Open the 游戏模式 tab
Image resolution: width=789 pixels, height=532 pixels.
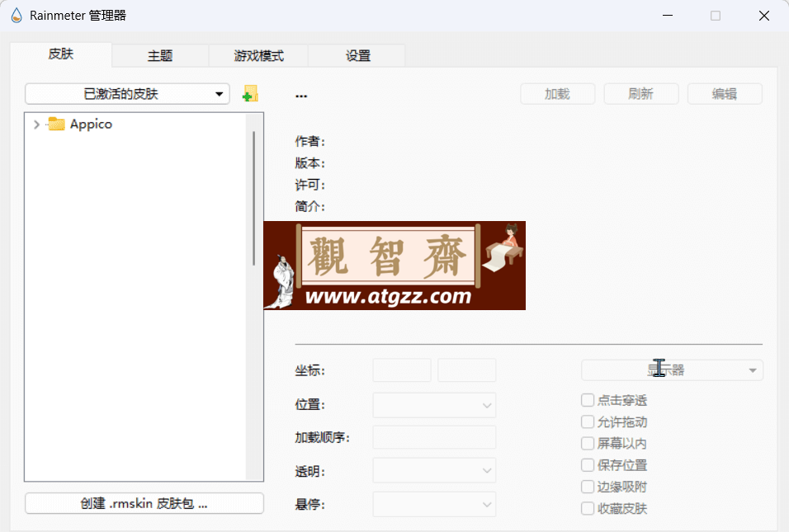pos(258,56)
